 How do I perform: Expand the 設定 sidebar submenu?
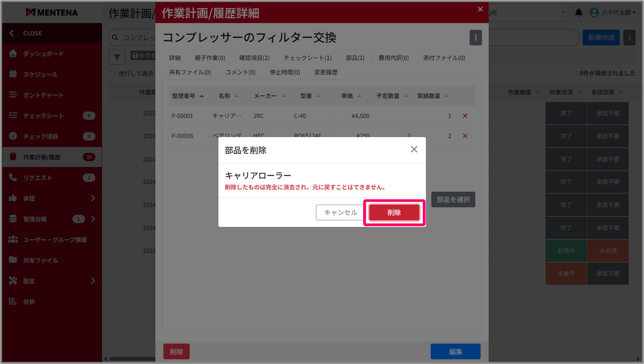point(93,281)
